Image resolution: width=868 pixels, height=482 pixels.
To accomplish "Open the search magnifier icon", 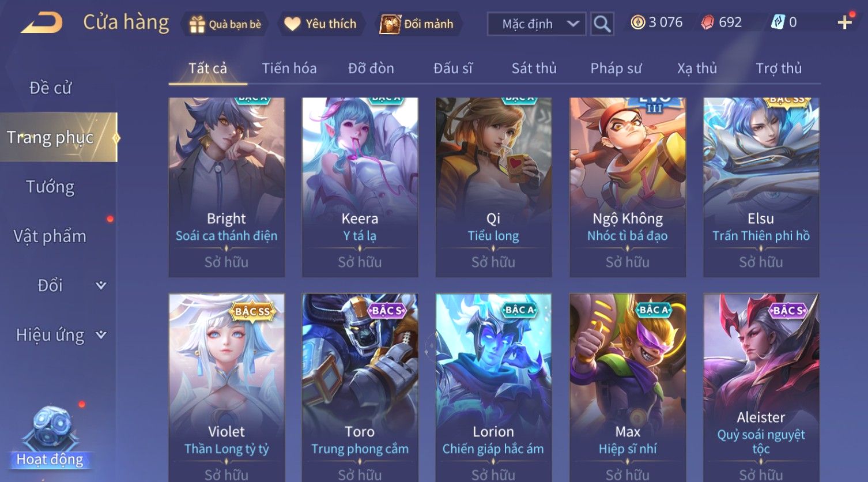I will tap(602, 24).
